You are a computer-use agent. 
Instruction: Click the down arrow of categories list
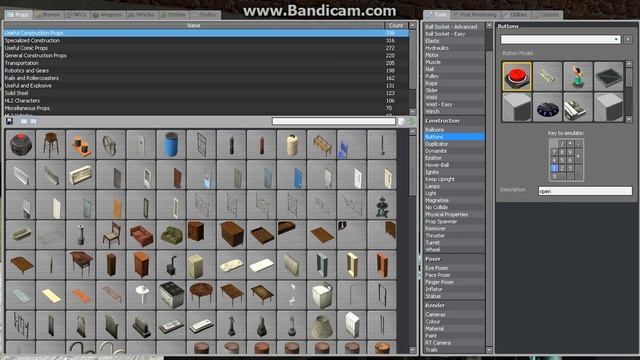pyautogui.click(x=413, y=111)
